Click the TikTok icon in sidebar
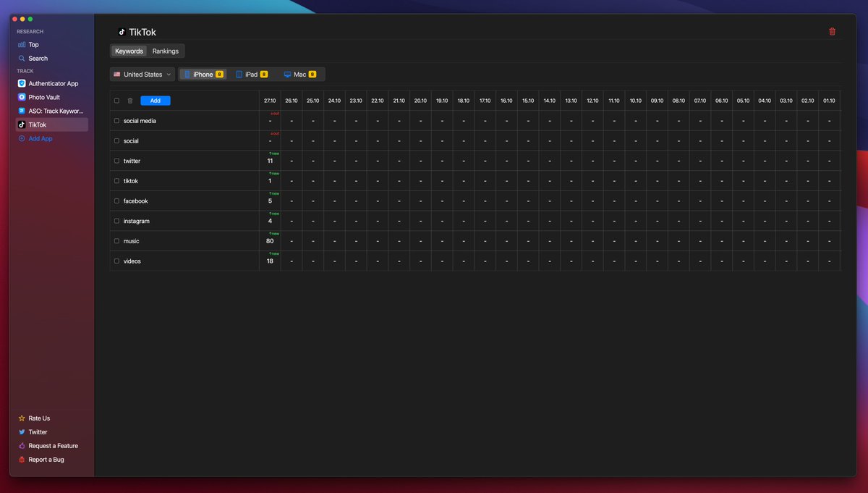 (x=22, y=125)
